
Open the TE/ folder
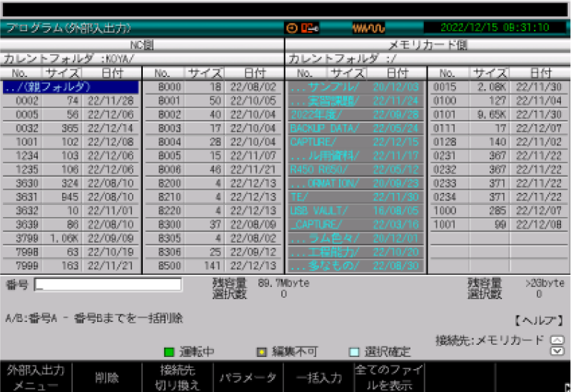pyautogui.click(x=355, y=197)
